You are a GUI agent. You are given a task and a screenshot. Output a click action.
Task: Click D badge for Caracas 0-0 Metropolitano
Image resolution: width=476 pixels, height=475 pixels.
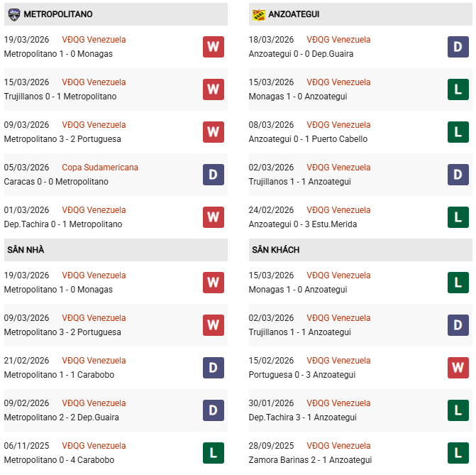[214, 175]
